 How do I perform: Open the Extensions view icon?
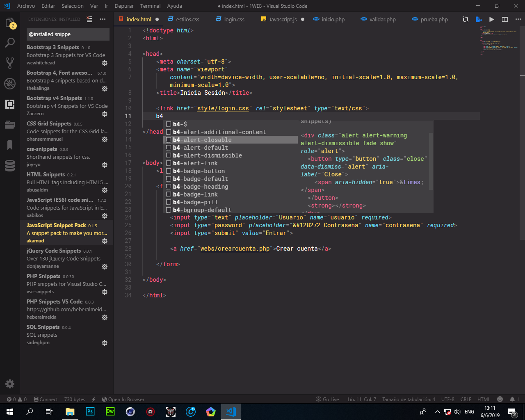(10, 104)
